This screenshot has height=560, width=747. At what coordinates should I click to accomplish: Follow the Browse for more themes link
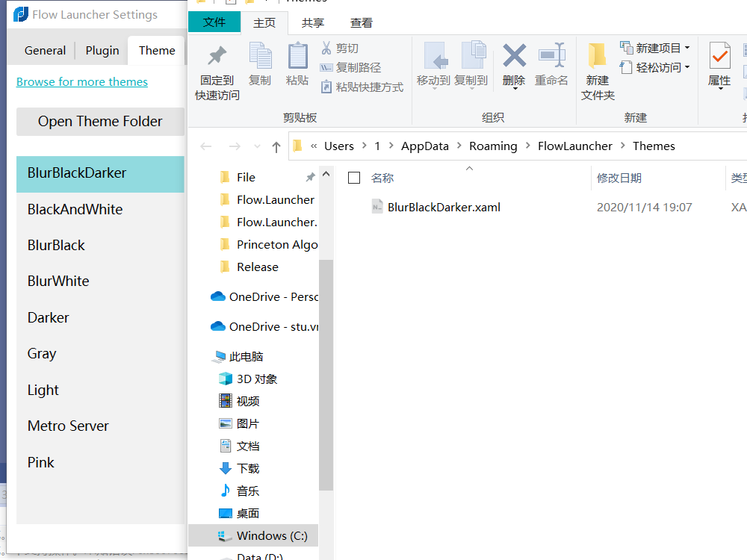pos(82,82)
